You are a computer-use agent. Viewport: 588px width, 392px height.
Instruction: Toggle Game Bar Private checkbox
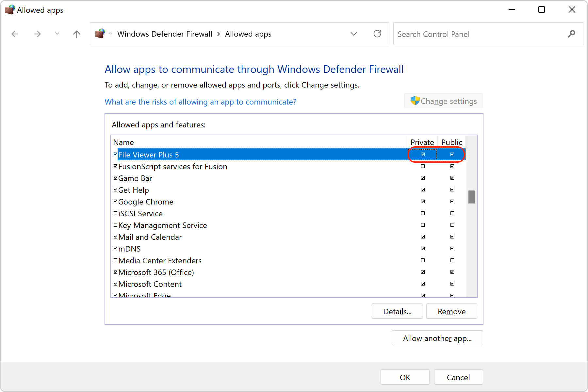click(423, 178)
